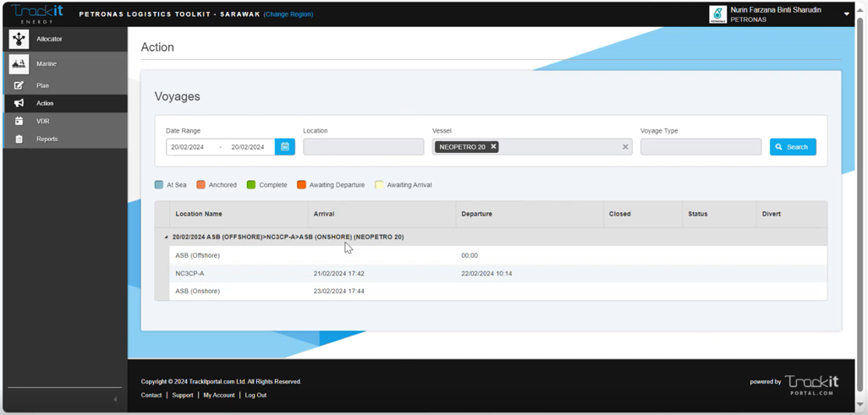Open the date range calendar picker
The image size is (868, 415).
[x=285, y=146]
